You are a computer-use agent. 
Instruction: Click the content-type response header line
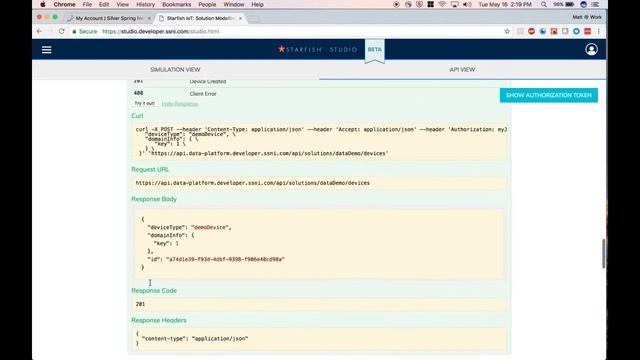point(195,338)
